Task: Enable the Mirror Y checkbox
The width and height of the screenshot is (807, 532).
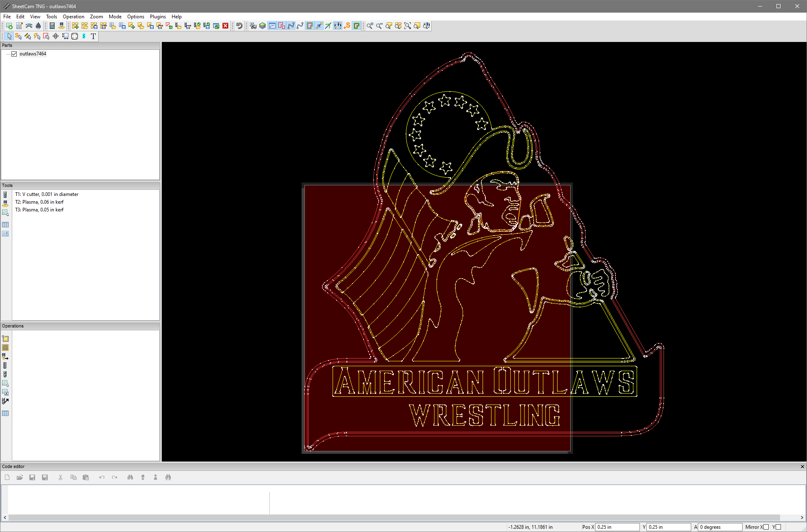Action: coord(778,527)
